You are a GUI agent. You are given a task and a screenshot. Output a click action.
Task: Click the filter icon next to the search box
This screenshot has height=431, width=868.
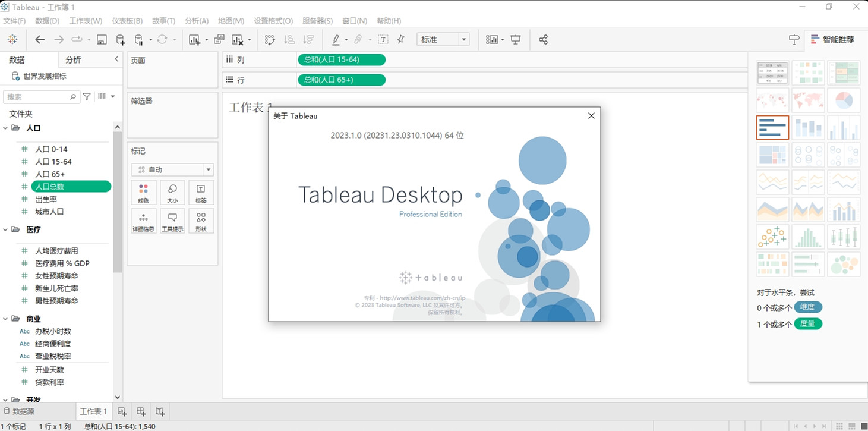click(87, 96)
